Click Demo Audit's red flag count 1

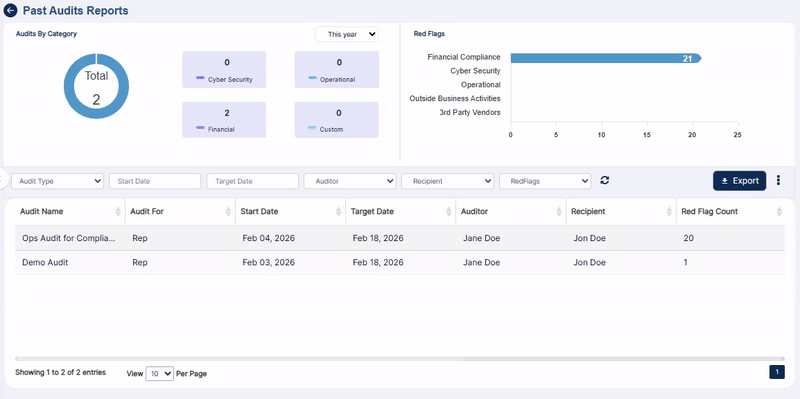click(x=686, y=263)
